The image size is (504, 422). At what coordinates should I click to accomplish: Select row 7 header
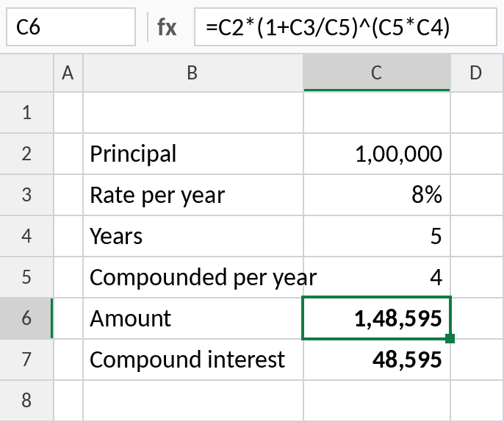coord(26,360)
